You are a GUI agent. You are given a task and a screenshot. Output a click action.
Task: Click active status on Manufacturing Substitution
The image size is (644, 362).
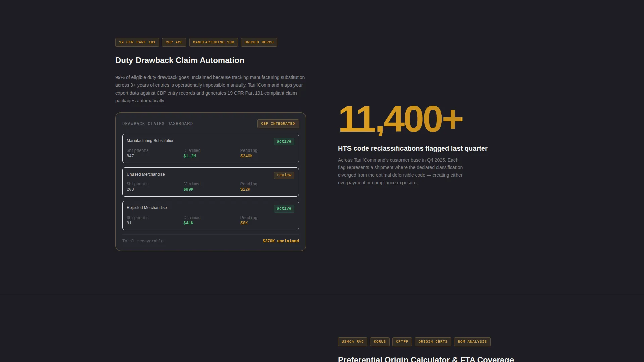[x=284, y=142]
